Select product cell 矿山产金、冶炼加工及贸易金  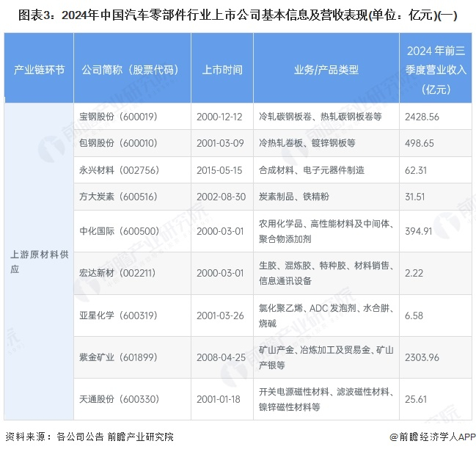(326, 357)
